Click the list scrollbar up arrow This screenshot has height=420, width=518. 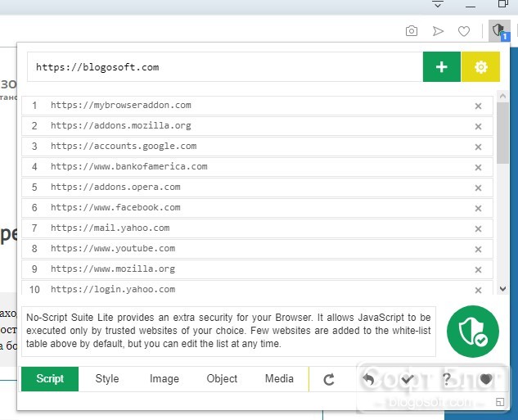pyautogui.click(x=502, y=96)
